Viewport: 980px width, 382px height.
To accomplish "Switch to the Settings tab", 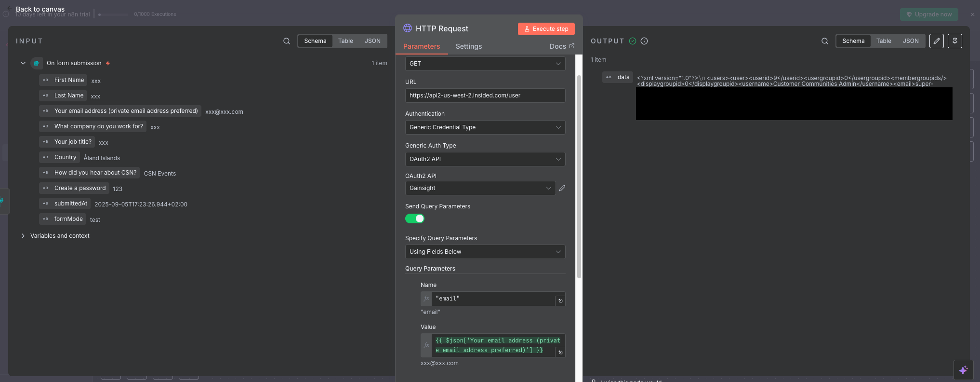I will point(469,46).
